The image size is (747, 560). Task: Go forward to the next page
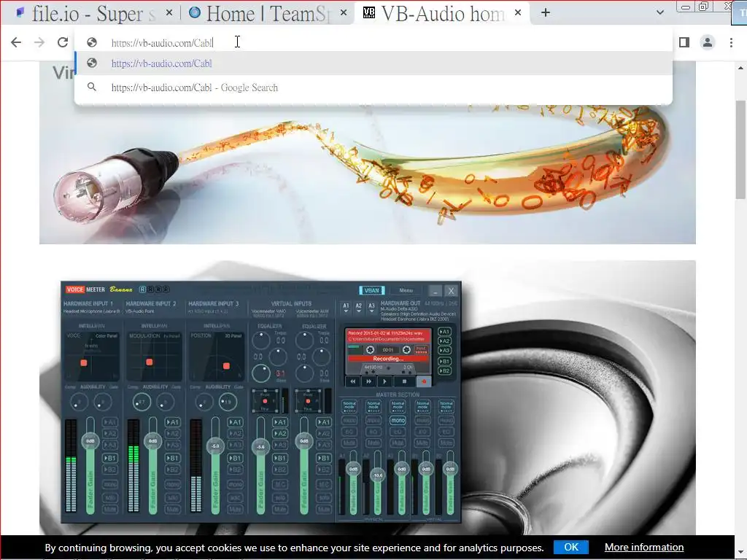[39, 42]
